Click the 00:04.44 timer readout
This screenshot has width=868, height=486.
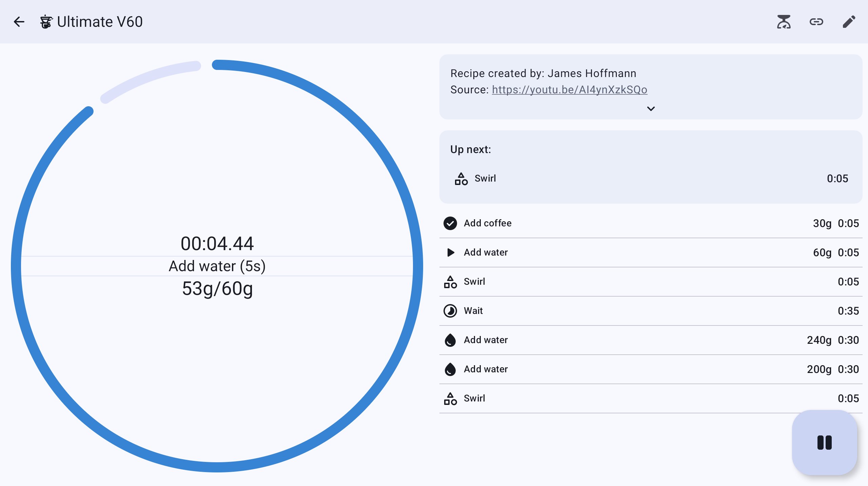pyautogui.click(x=217, y=244)
